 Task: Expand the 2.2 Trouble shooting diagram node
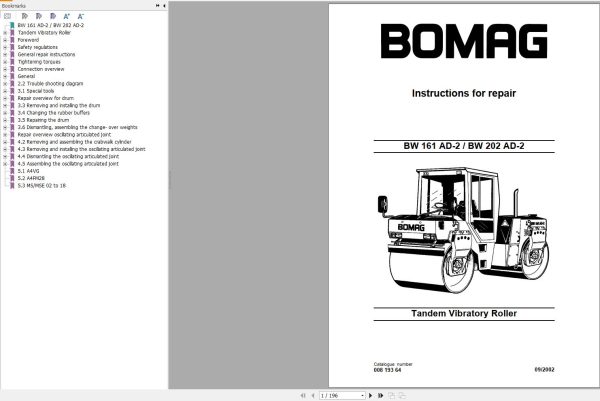click(x=5, y=84)
